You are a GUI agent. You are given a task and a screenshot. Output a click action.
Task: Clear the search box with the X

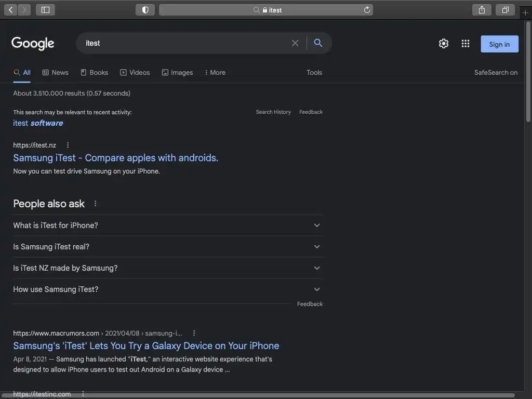click(295, 43)
